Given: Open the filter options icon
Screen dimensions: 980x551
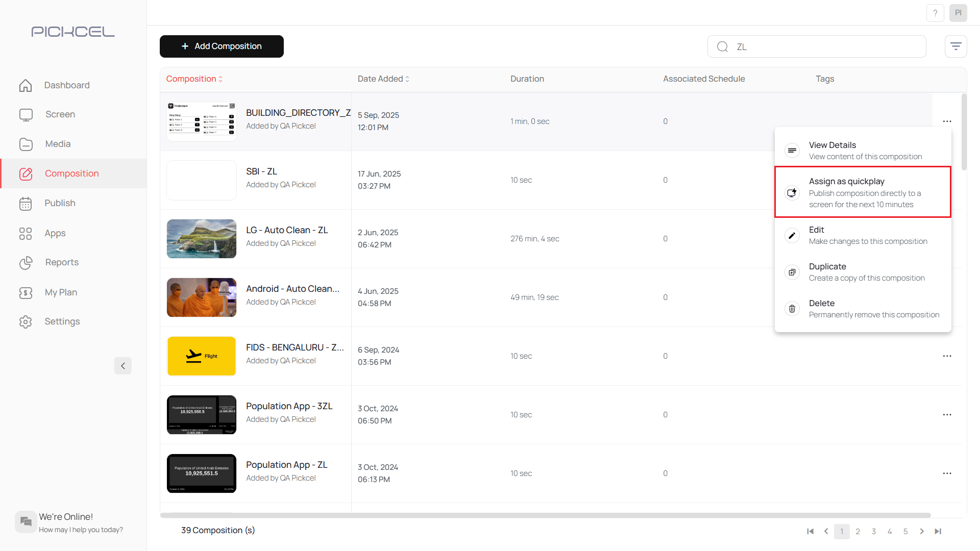Looking at the screenshot, I should pos(955,46).
